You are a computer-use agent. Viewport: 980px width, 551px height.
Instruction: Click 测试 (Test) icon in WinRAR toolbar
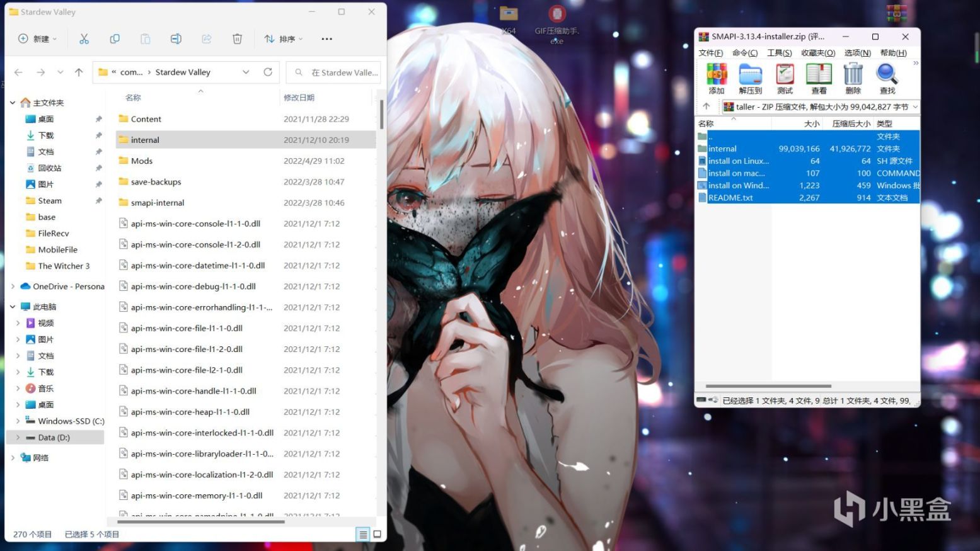click(x=785, y=79)
